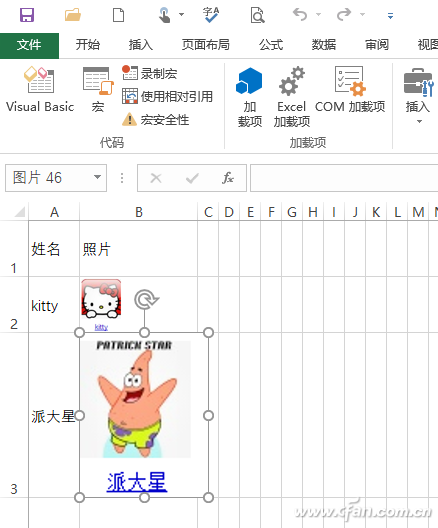Click the formula bar three-dot grip
The width and height of the screenshot is (438, 528).
click(x=122, y=178)
